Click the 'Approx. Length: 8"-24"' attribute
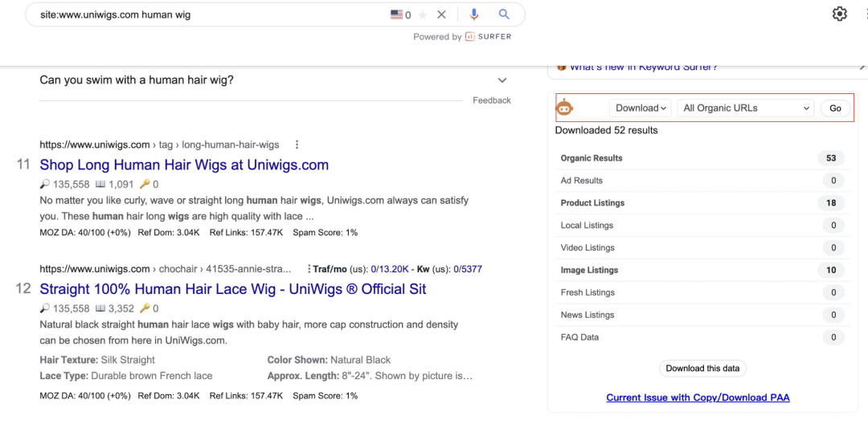Screen dimensions: 868x424 pyautogui.click(x=370, y=376)
